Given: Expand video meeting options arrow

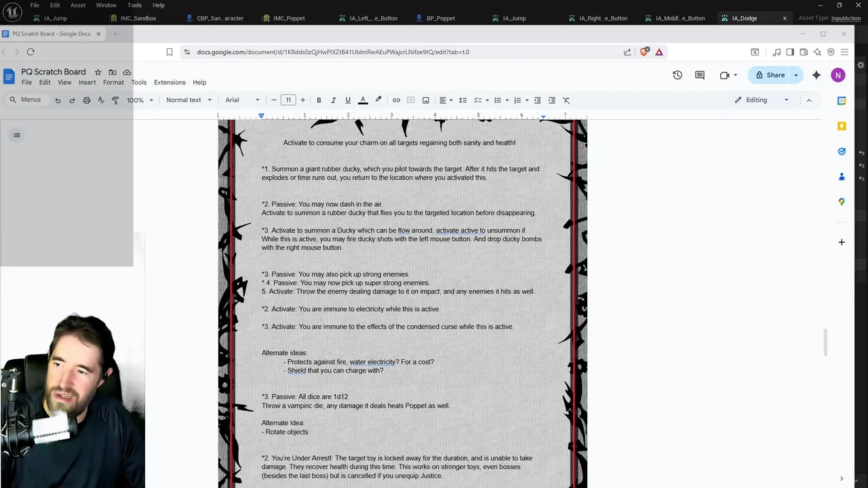Looking at the screenshot, I should pos(735,75).
